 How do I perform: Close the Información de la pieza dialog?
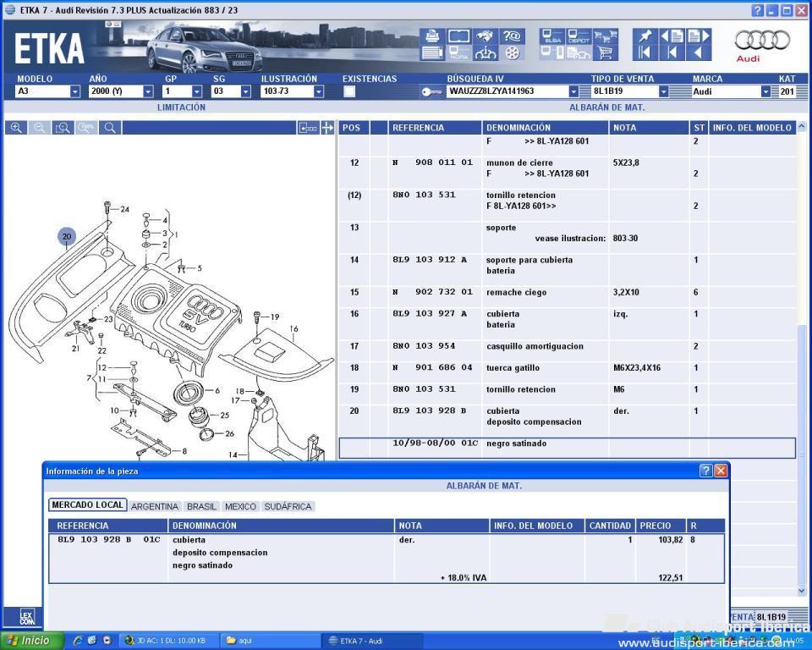(721, 470)
